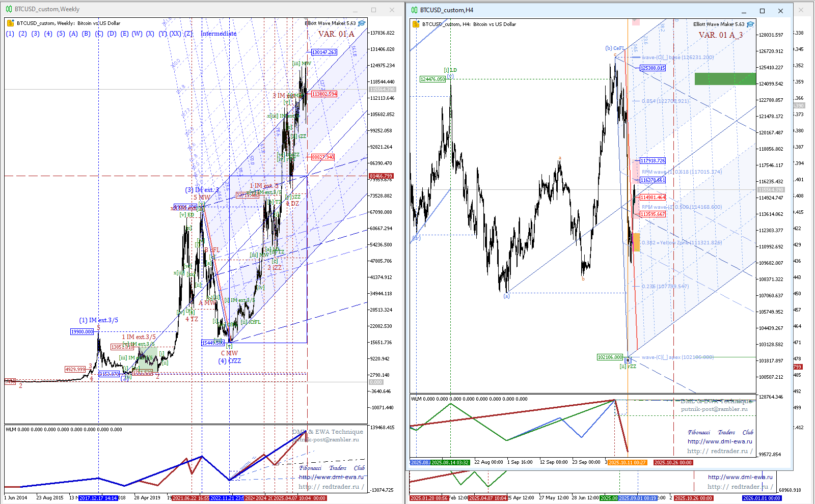Screen dimensions: 815x504
Task: Open the redtrader.ru link in Weekly chart
Action: click(x=331, y=487)
